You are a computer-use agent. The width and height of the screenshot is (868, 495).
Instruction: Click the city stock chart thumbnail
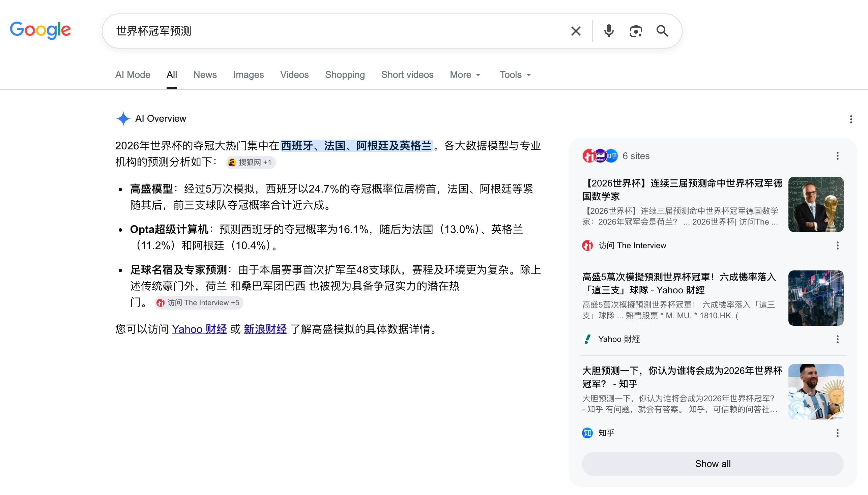(816, 298)
